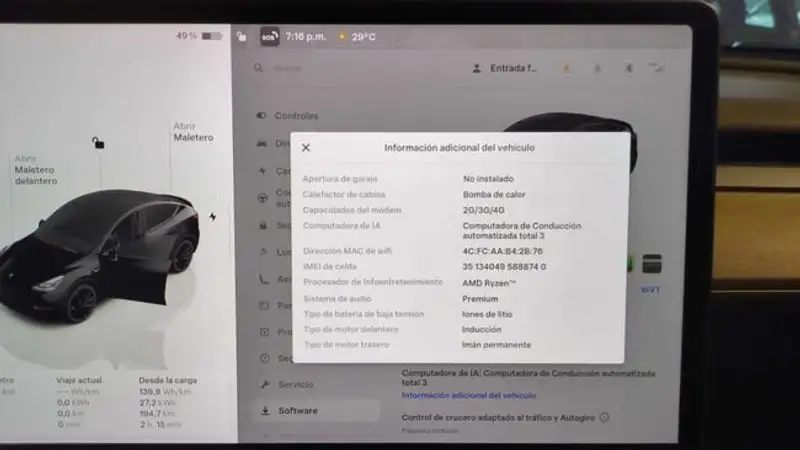
Task: Tap the padlock icon in top bar
Action: [241, 36]
